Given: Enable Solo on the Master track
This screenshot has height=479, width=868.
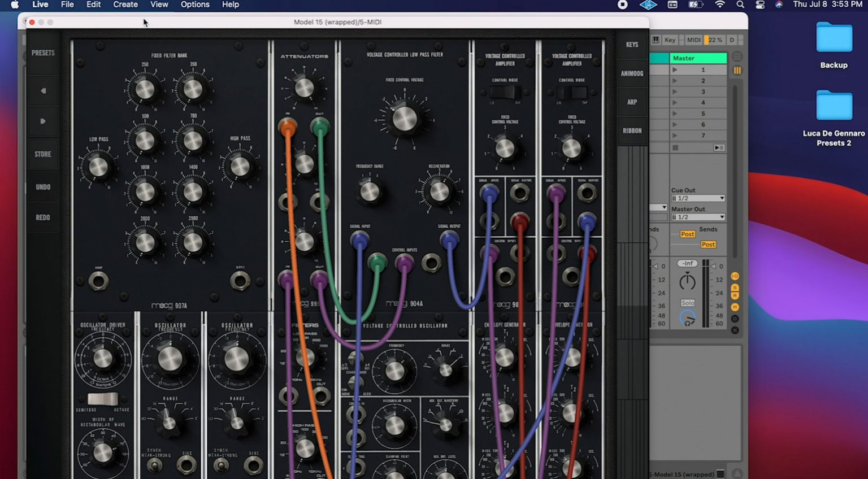Looking at the screenshot, I should tap(688, 302).
